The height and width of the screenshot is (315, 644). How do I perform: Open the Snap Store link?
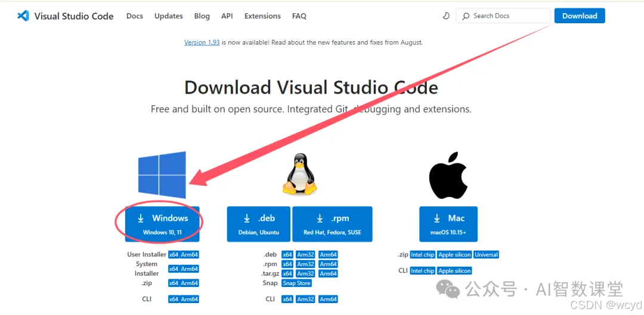pos(296,283)
